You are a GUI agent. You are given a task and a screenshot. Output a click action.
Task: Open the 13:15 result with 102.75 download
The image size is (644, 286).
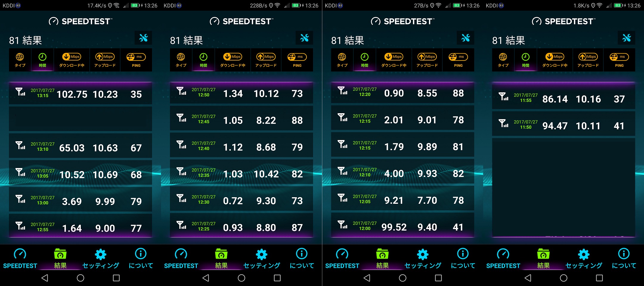tap(80, 94)
